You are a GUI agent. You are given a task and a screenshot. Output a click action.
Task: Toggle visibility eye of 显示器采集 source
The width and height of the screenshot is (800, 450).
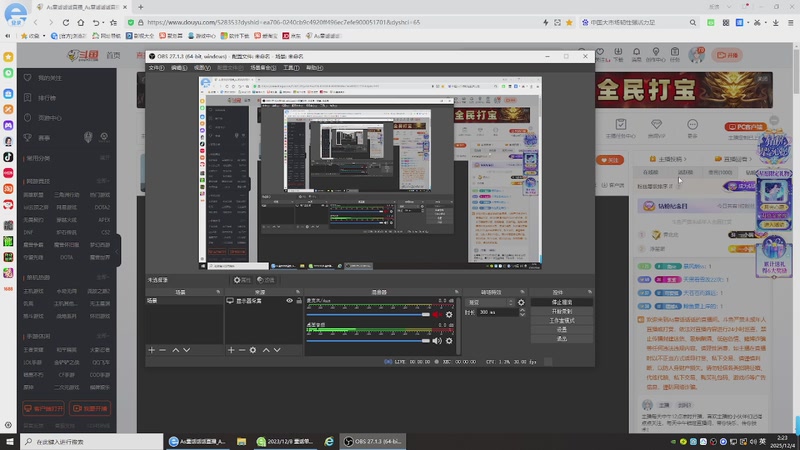289,301
